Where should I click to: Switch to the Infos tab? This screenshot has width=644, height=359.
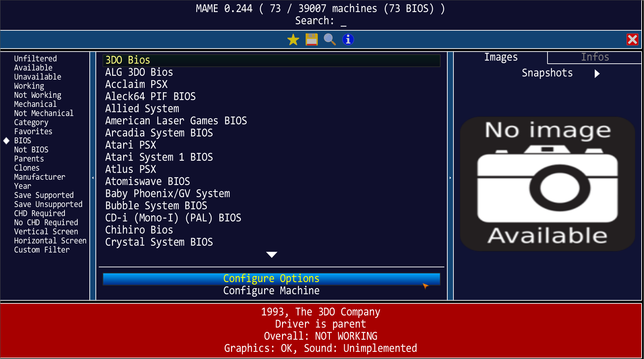(x=595, y=57)
